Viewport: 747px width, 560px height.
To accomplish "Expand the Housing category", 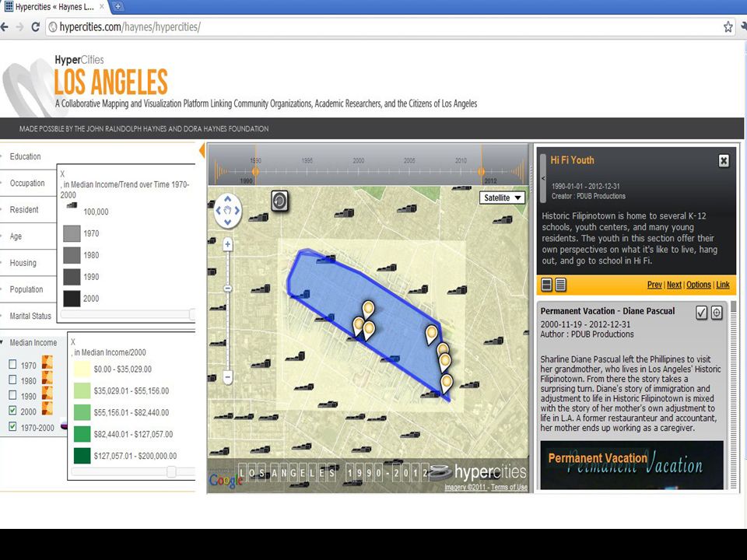I will point(23,263).
